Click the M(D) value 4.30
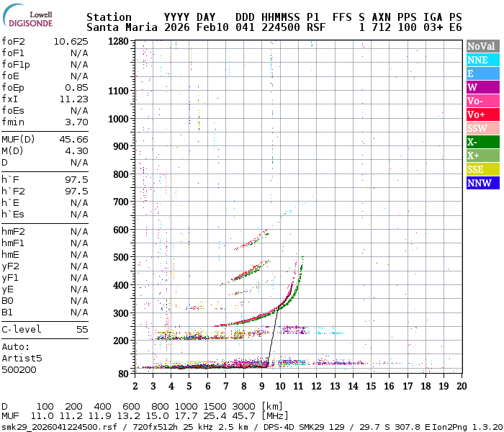 click(x=76, y=150)
